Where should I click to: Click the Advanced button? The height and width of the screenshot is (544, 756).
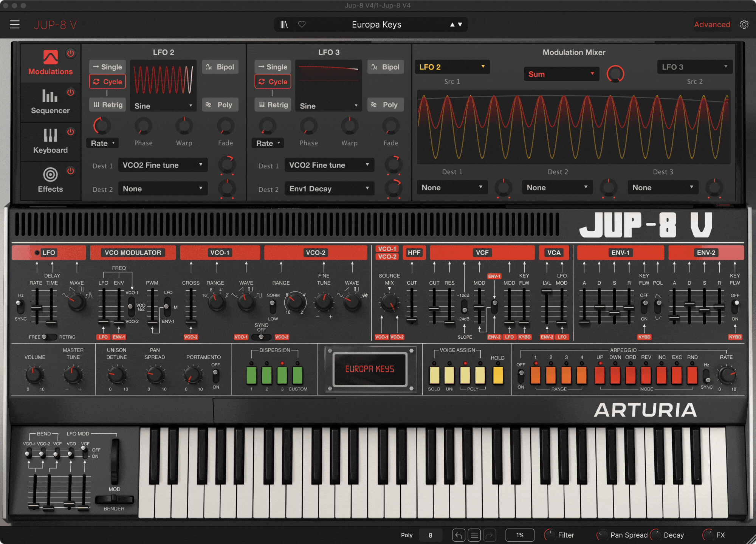712,25
